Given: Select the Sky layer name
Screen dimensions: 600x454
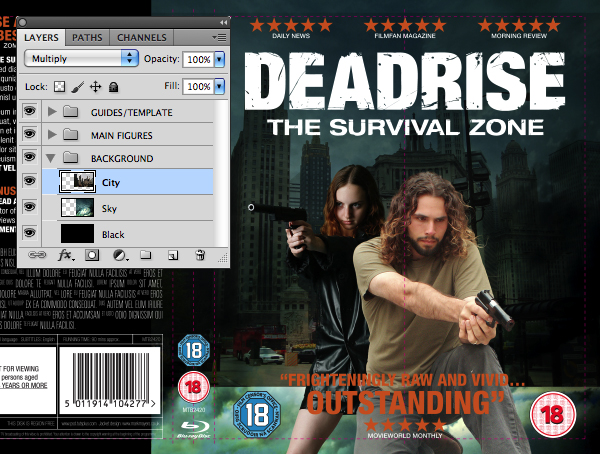Looking at the screenshot, I should tap(109, 209).
